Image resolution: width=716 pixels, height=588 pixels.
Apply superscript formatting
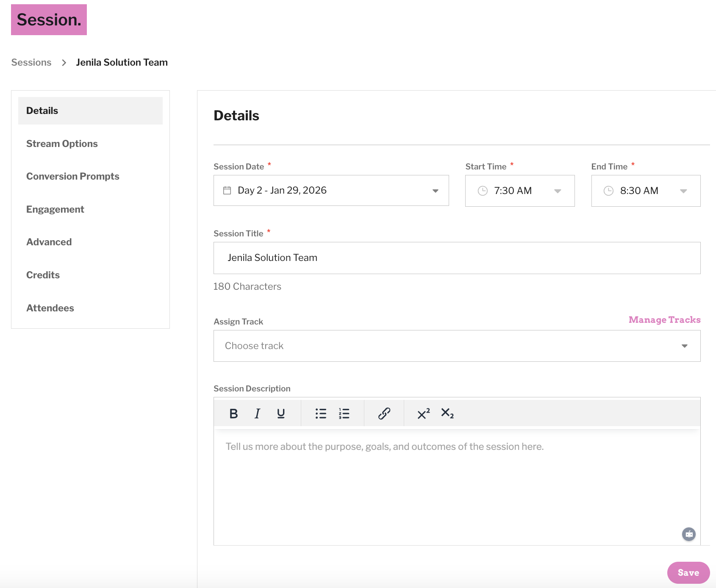tap(424, 413)
